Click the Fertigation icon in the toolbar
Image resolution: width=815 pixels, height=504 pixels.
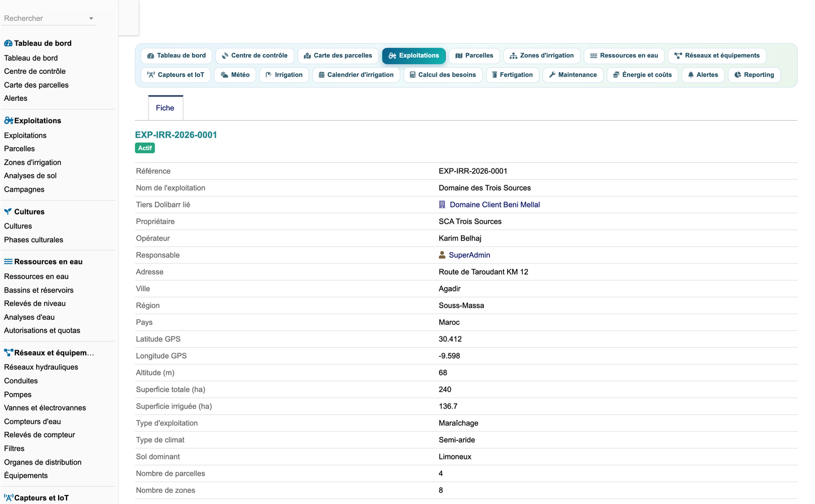pos(495,75)
